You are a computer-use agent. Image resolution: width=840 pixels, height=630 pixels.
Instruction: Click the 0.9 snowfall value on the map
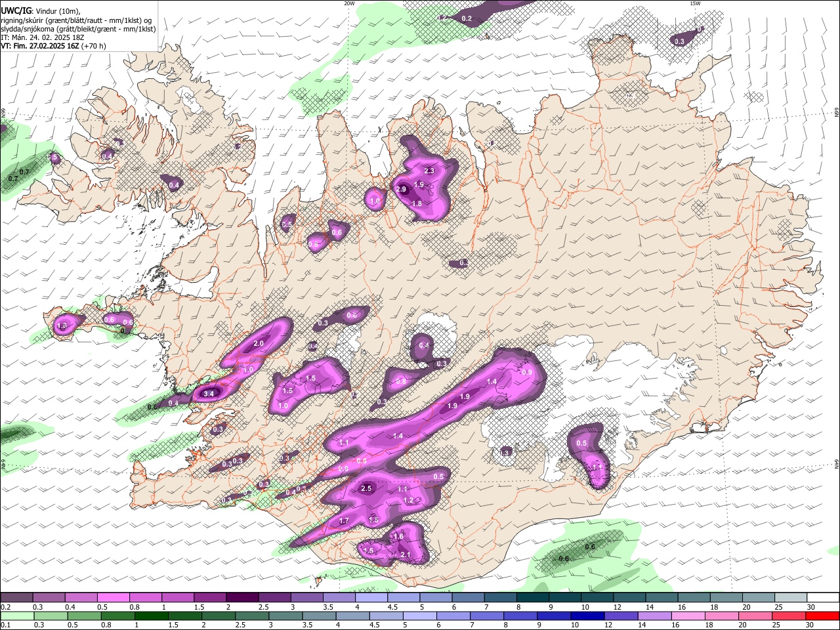click(526, 373)
